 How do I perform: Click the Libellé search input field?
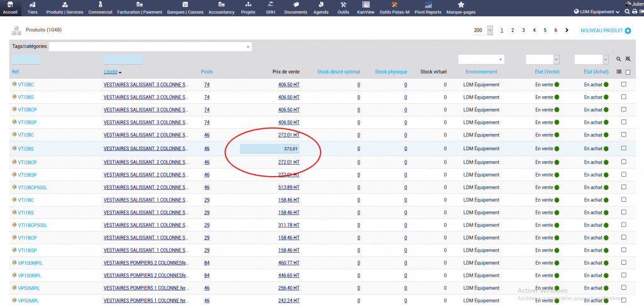(x=123, y=59)
